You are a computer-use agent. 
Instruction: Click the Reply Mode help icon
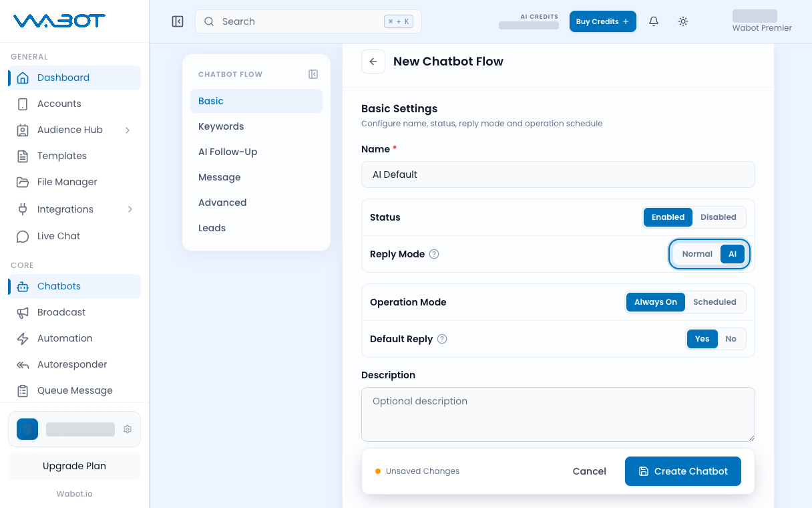[x=434, y=254]
